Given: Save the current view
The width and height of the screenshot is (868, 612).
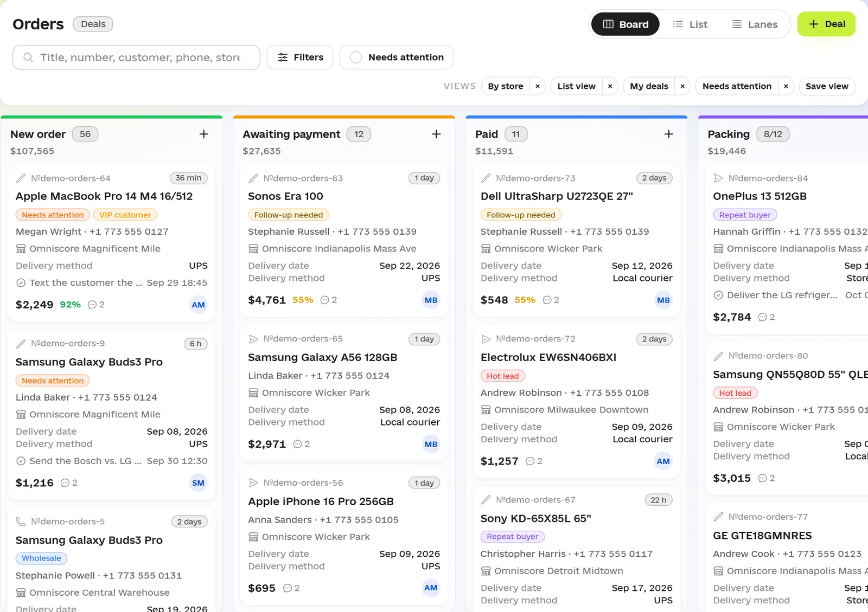Looking at the screenshot, I should pyautogui.click(x=827, y=86).
